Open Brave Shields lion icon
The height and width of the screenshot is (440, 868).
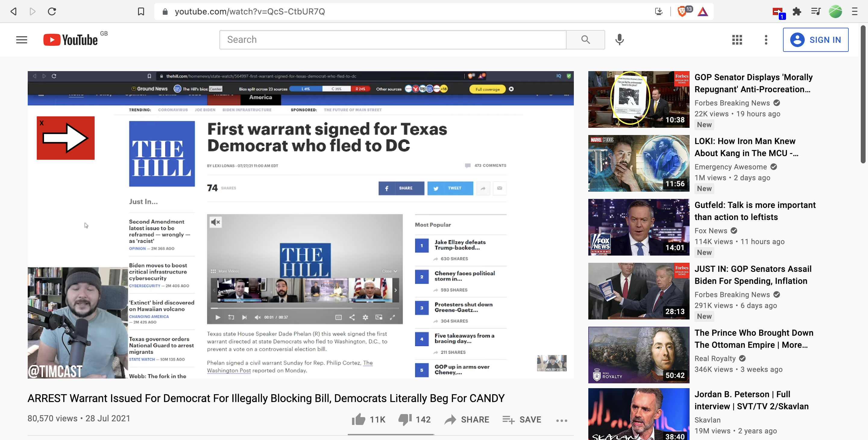click(682, 11)
